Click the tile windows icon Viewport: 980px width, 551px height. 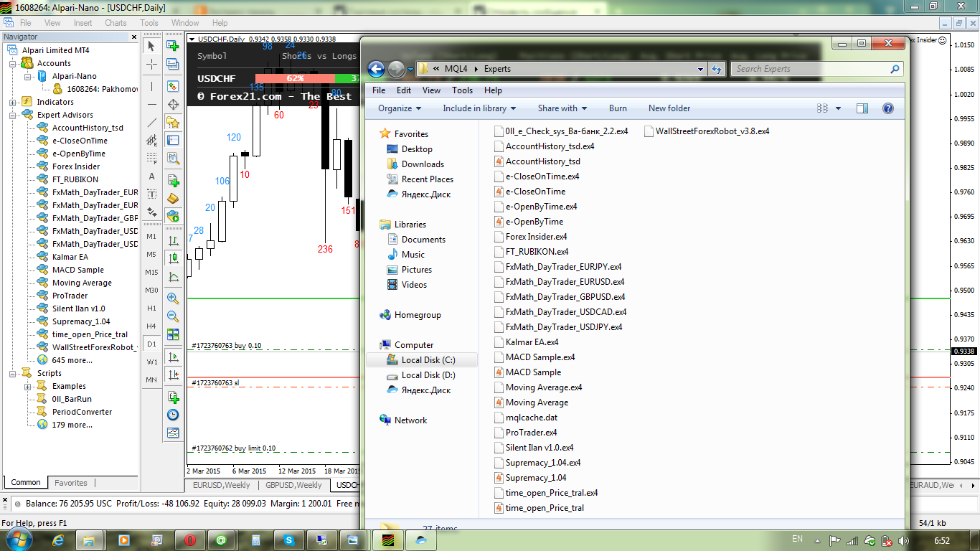click(x=173, y=334)
